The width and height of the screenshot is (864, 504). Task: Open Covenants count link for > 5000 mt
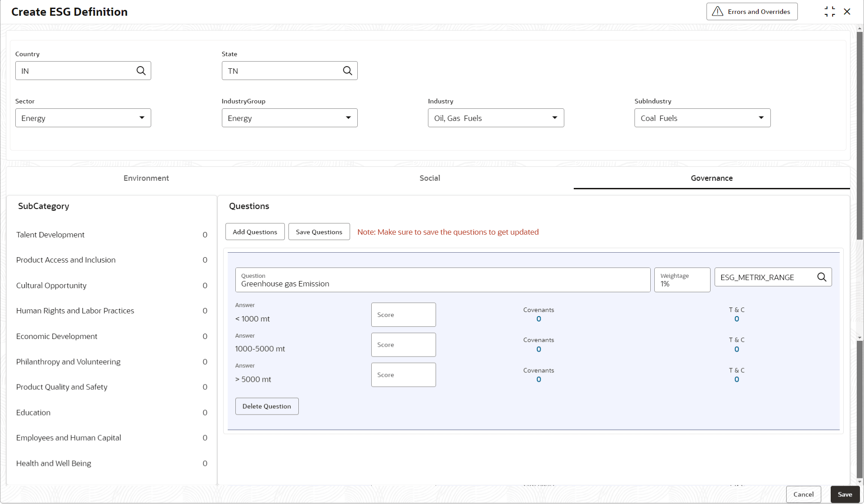point(539,379)
